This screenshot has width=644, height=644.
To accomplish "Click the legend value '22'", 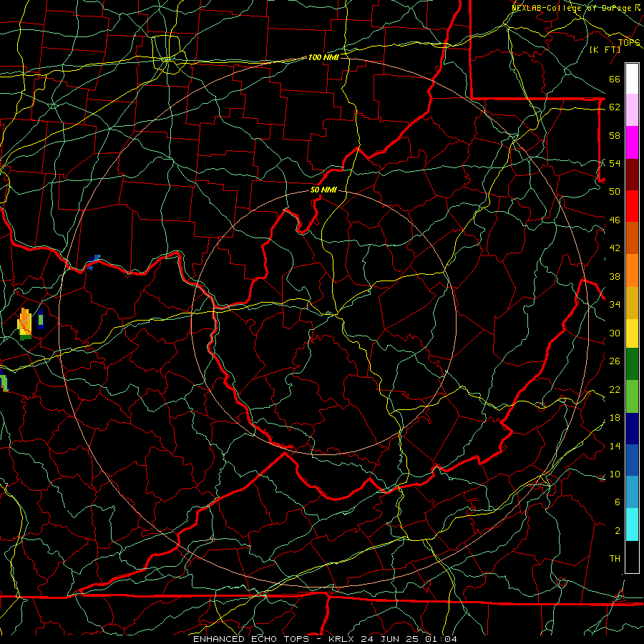I will tap(615, 390).
